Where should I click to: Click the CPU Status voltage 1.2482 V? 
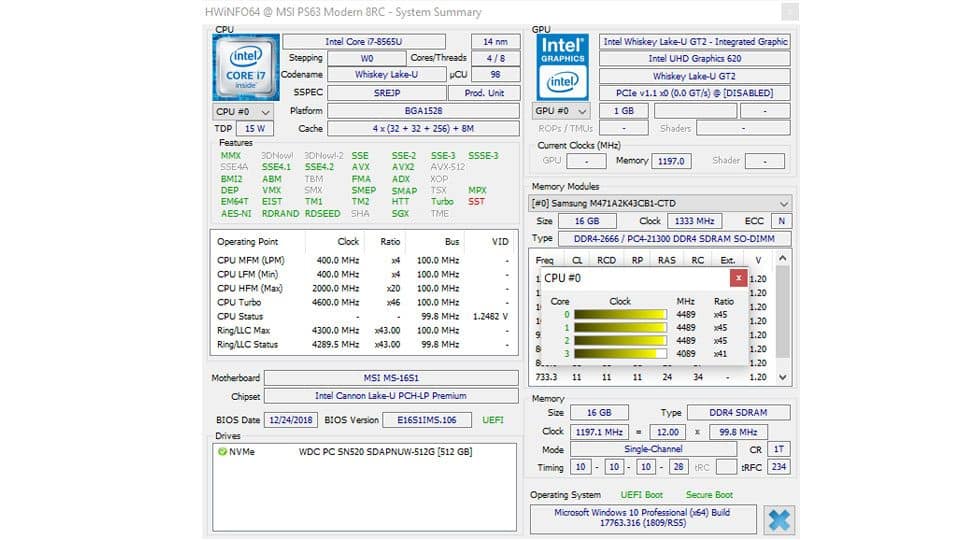[490, 317]
